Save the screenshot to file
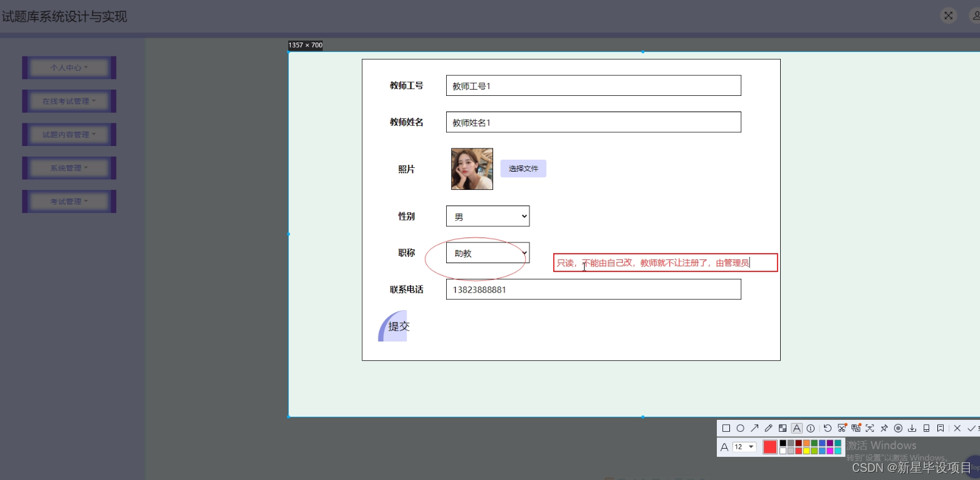The height and width of the screenshot is (480, 980). pos(912,428)
